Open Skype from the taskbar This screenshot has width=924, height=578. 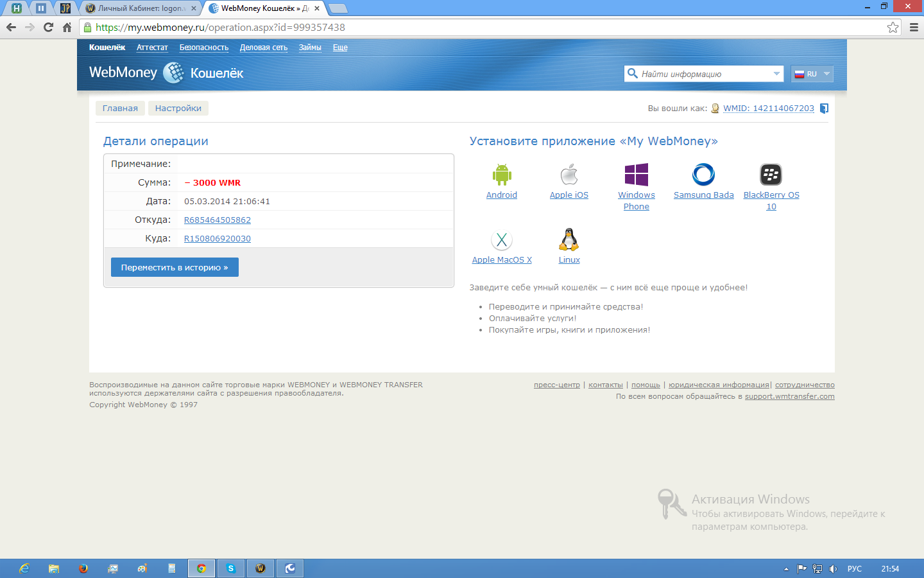231,568
